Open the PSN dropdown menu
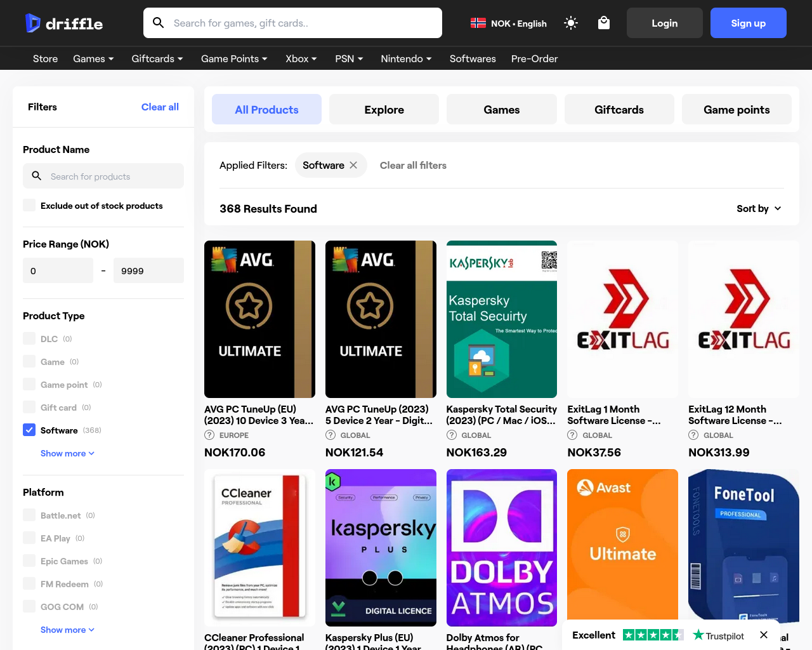The height and width of the screenshot is (650, 812). (349, 58)
